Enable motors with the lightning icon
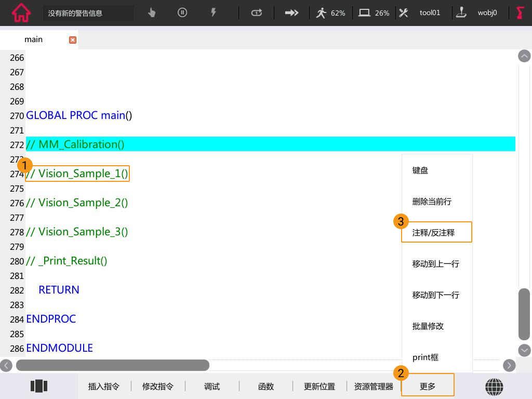The width and height of the screenshot is (532, 399). (x=214, y=12)
